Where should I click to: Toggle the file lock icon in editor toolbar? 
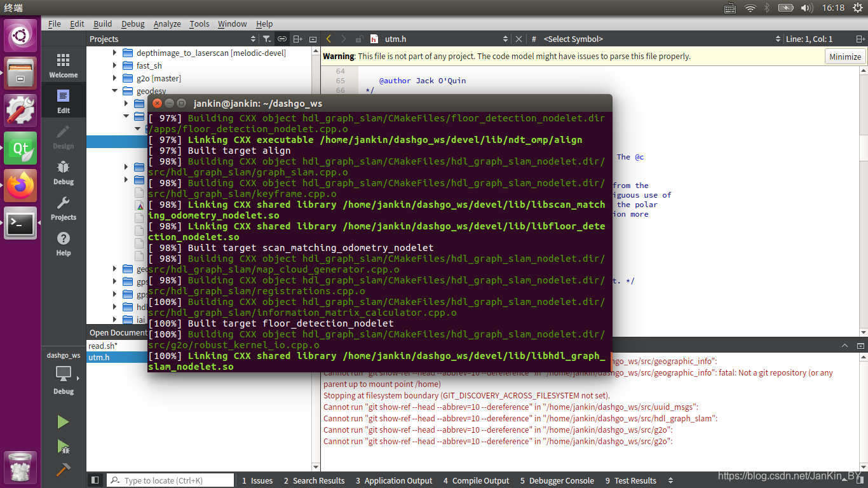click(359, 39)
